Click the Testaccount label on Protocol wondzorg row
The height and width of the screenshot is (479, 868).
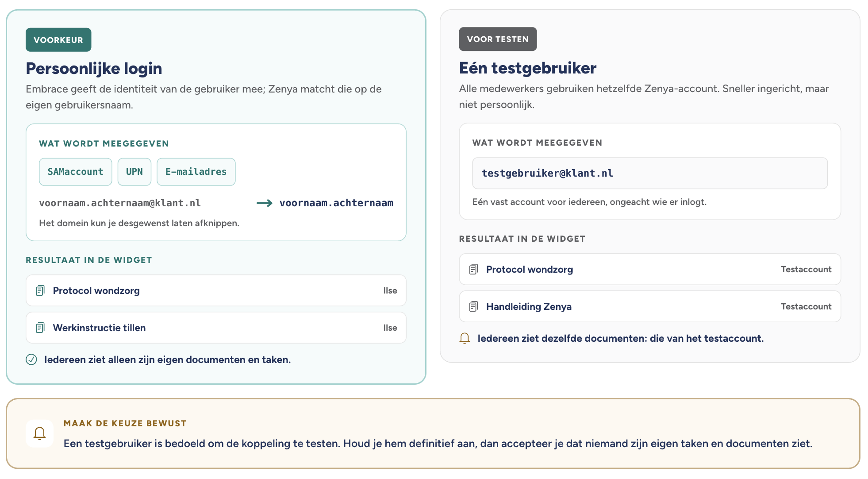point(806,269)
